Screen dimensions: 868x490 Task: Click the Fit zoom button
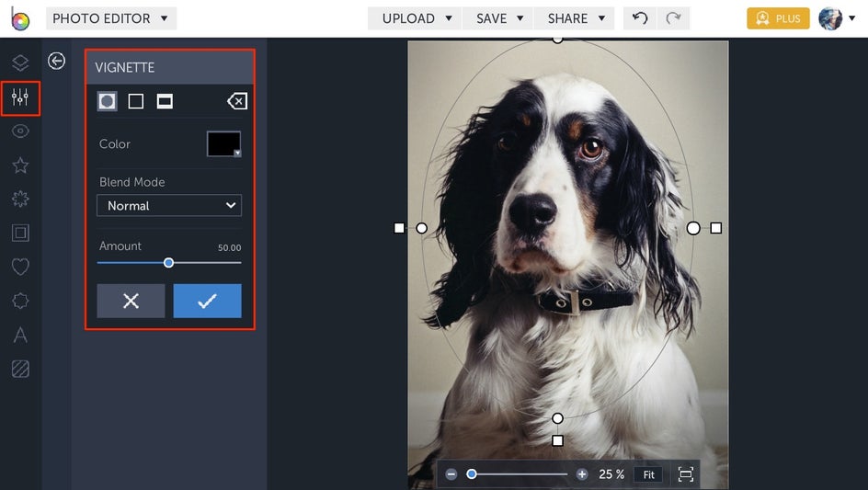649,474
